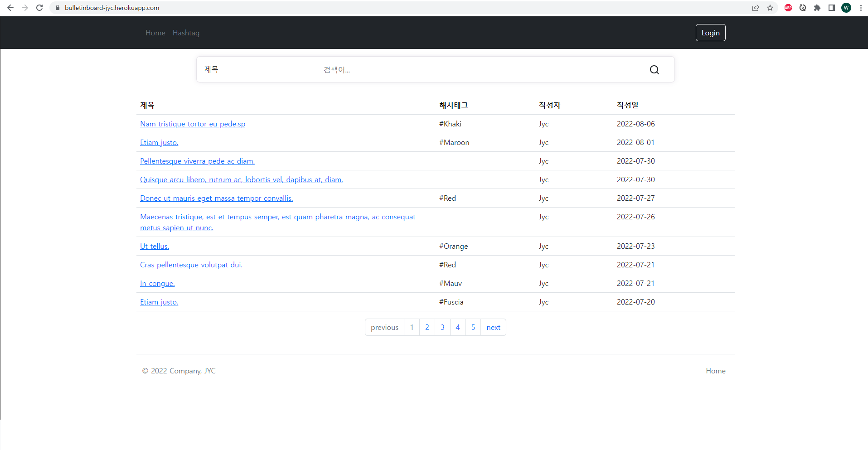
Task: Click the 해시태그 column header
Action: click(x=453, y=105)
